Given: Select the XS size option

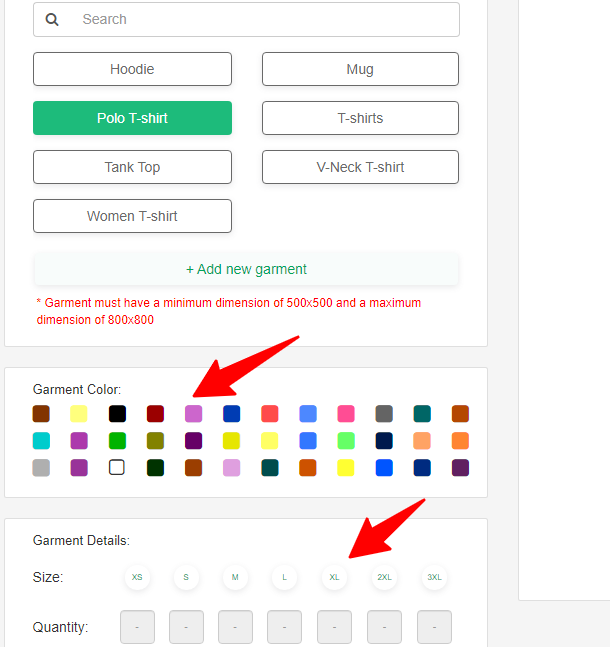Looking at the screenshot, I should click(x=137, y=577).
